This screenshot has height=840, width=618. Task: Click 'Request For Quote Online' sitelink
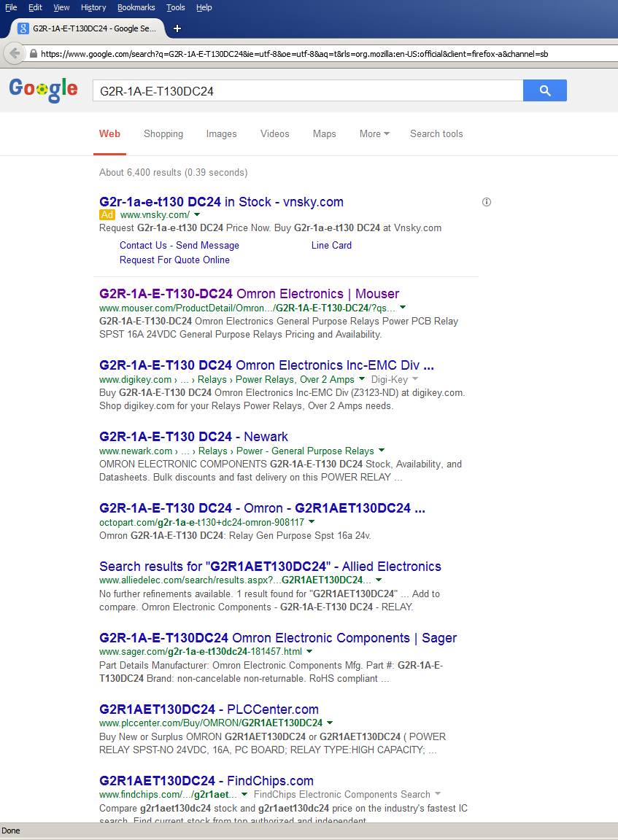[x=174, y=260]
